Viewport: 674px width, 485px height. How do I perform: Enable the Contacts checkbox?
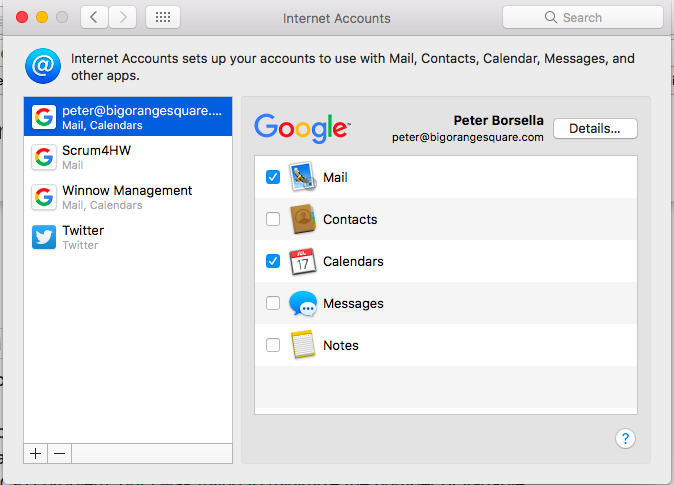[x=273, y=219]
